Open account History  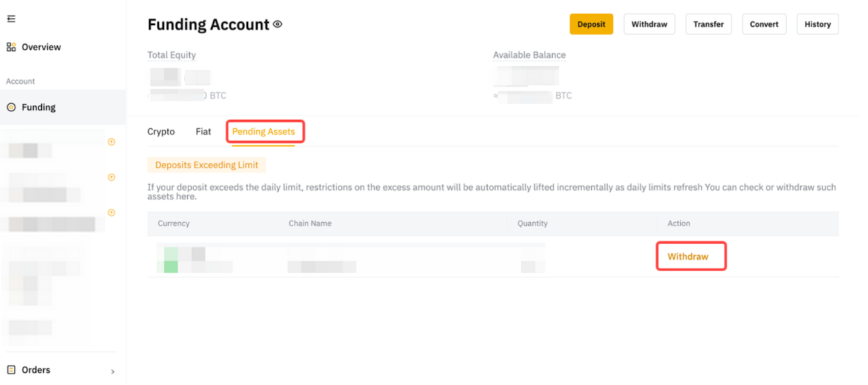point(817,24)
